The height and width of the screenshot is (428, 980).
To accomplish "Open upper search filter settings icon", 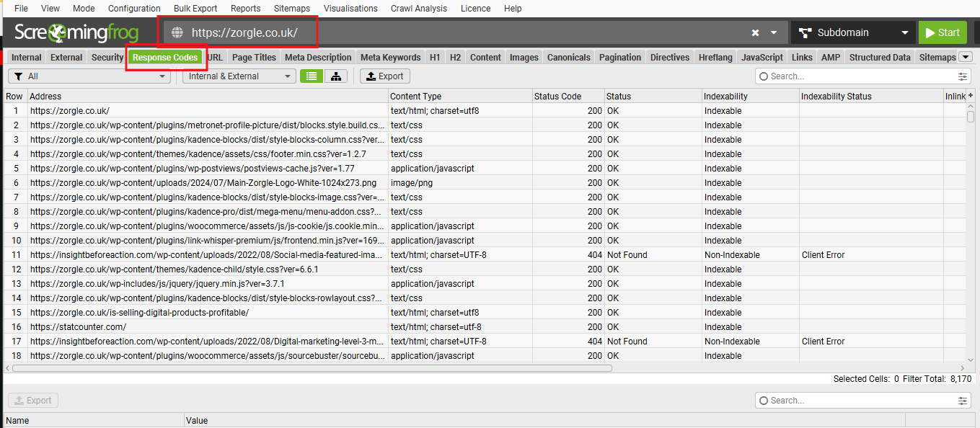I will (963, 76).
